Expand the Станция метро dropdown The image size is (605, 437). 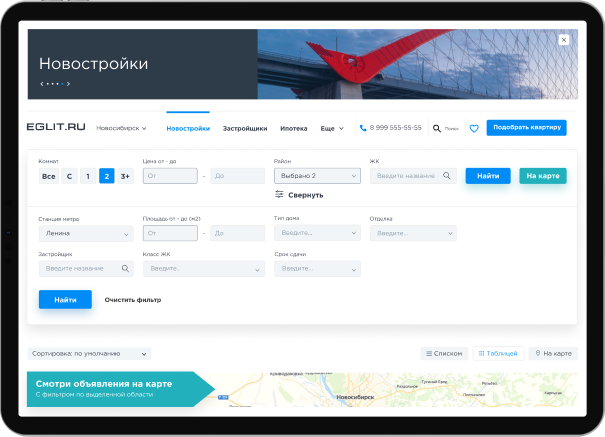pyautogui.click(x=86, y=233)
